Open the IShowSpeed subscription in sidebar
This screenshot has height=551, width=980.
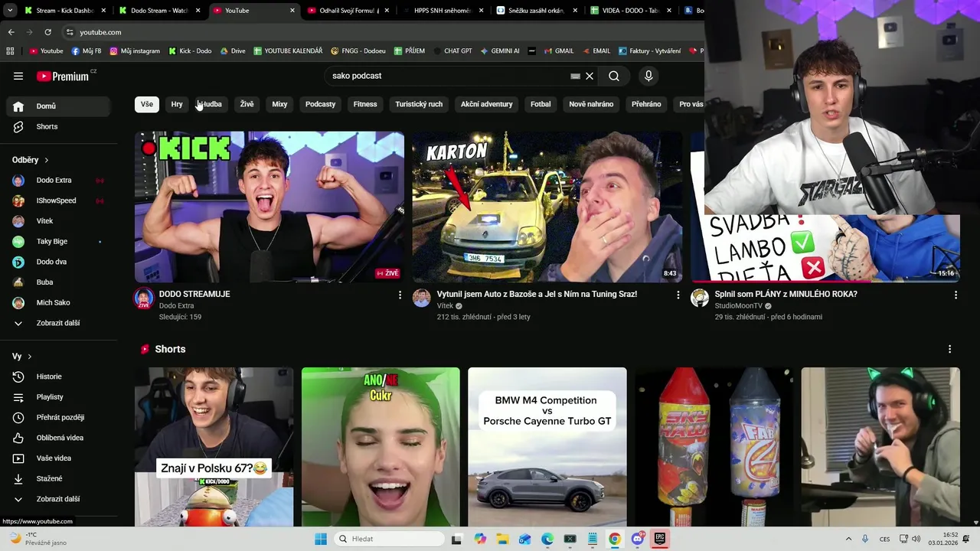tap(58, 201)
